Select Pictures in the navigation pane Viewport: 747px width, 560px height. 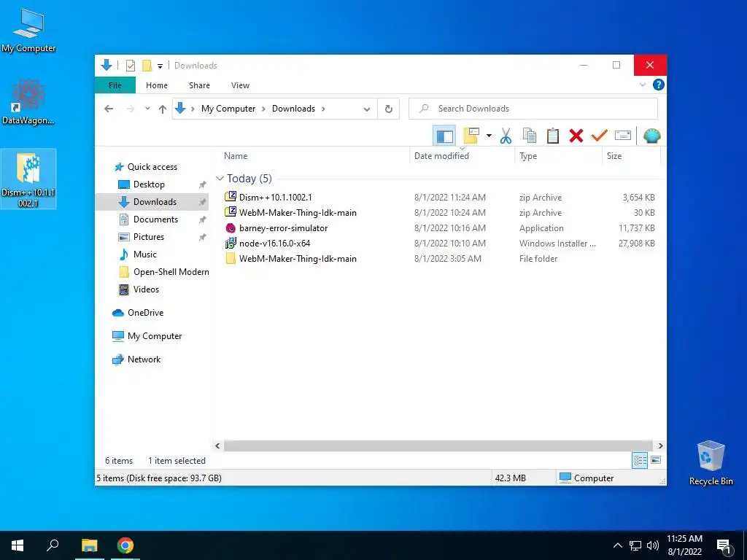[149, 237]
